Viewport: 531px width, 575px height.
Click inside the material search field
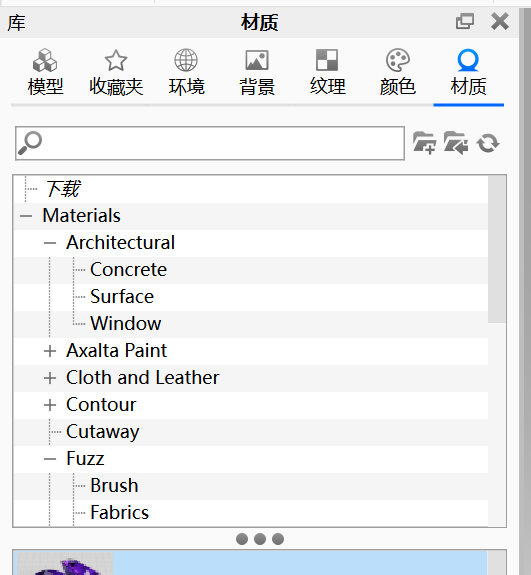210,143
